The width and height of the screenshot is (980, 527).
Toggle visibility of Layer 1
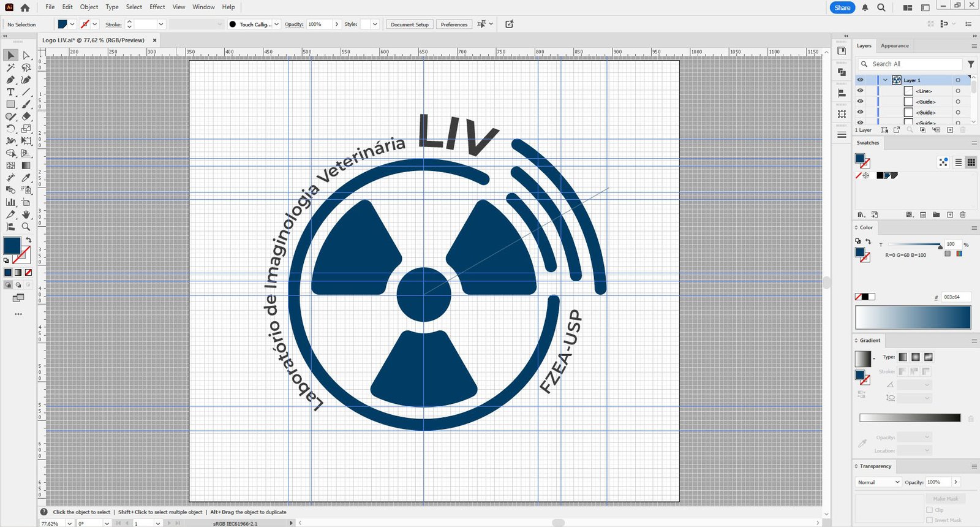860,80
